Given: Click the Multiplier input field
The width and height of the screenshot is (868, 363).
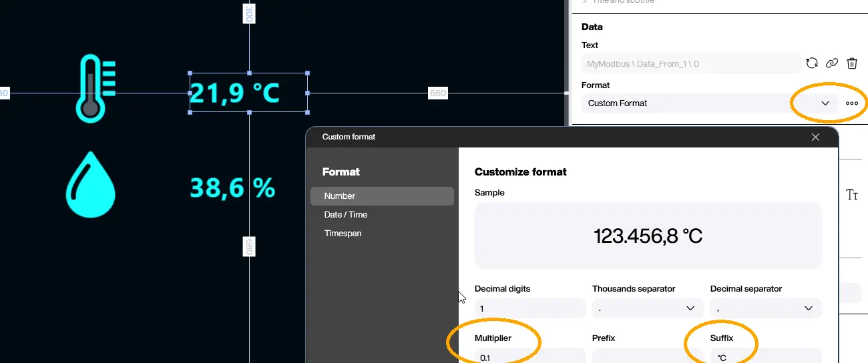Looking at the screenshot, I should click(529, 357).
